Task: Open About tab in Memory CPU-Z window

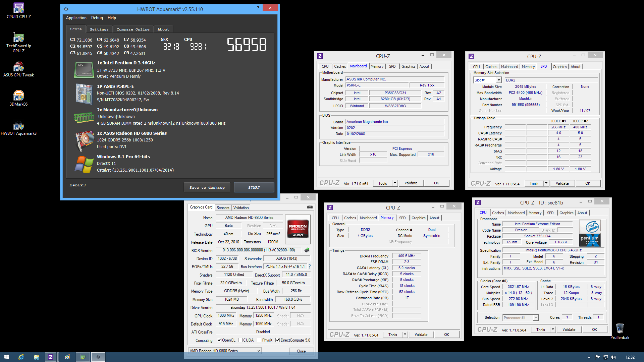Action: click(x=434, y=218)
